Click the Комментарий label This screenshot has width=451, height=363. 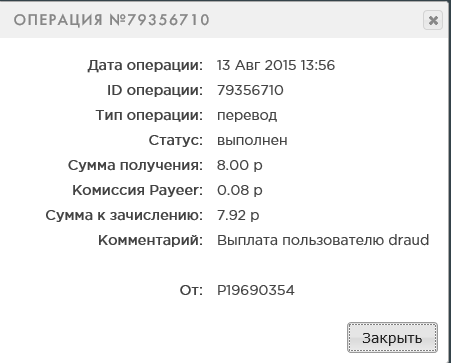[150, 240]
